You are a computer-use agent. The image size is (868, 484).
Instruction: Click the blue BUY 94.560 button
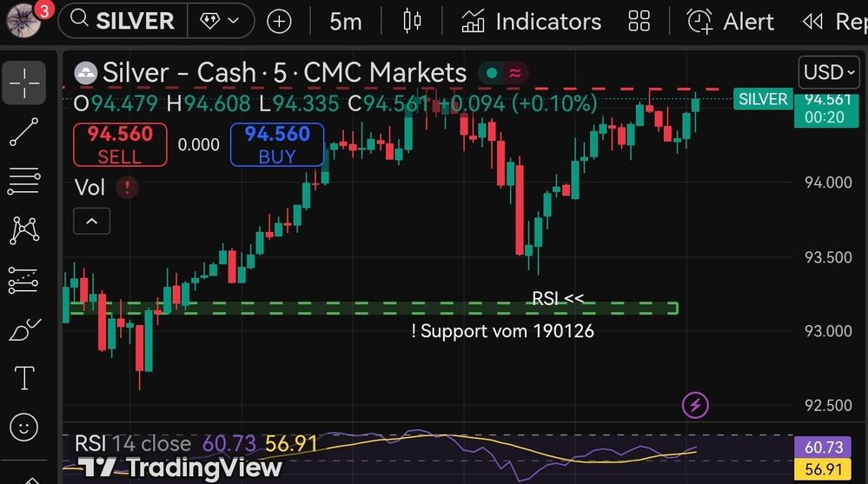(277, 144)
